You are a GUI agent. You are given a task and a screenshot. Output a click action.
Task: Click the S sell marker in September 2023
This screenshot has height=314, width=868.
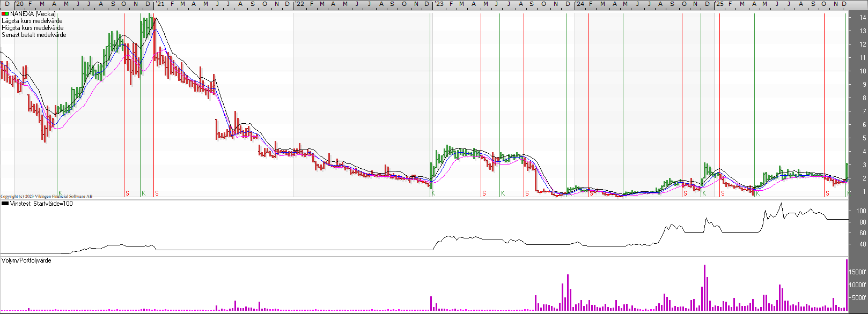pos(527,193)
